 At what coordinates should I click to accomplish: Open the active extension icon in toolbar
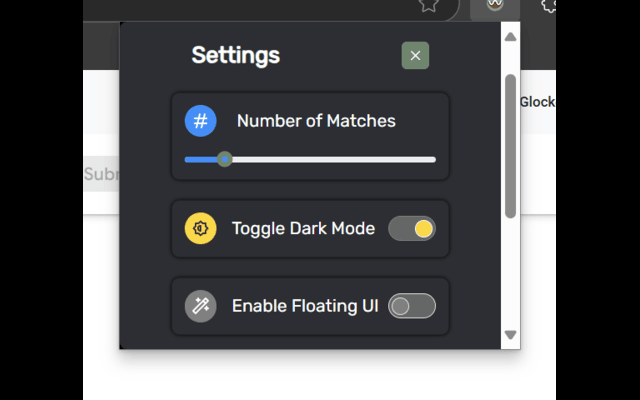(495, 5)
